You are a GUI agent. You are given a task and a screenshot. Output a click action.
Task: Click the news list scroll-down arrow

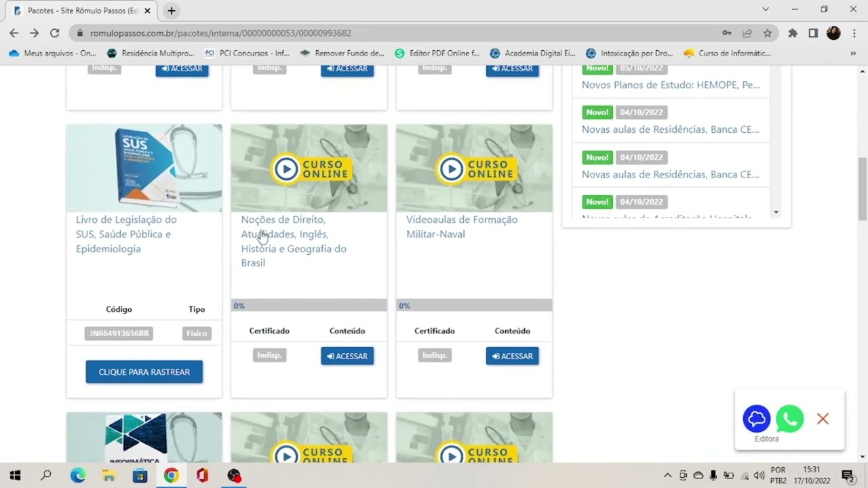(x=776, y=212)
